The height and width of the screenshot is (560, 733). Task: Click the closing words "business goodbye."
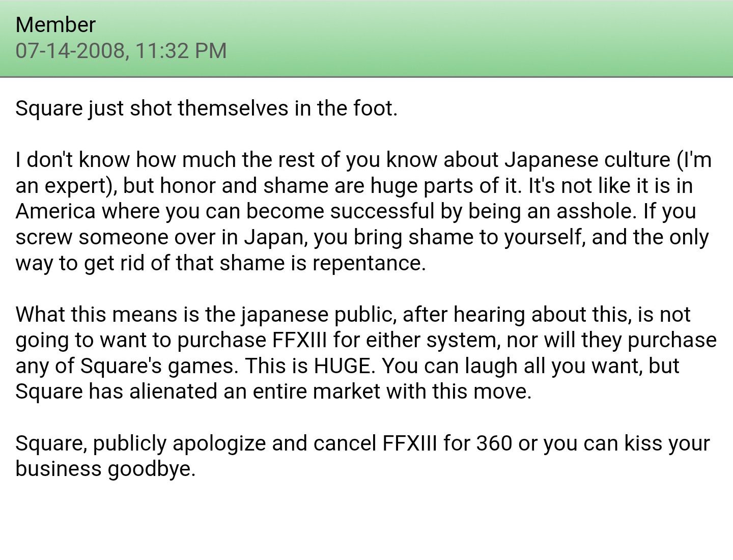coord(105,469)
